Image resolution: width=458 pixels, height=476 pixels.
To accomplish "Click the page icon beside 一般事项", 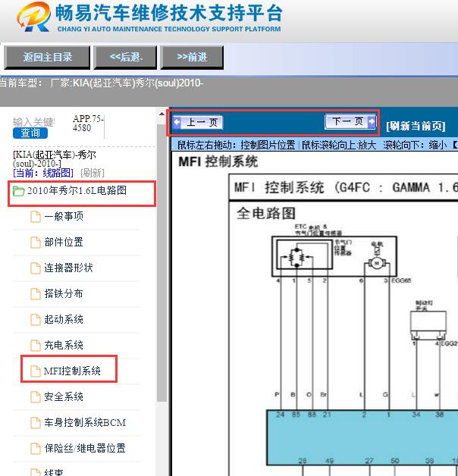I will (x=36, y=217).
